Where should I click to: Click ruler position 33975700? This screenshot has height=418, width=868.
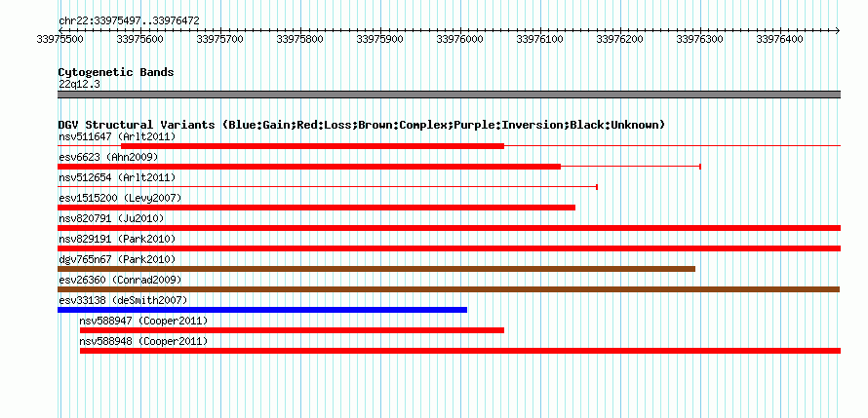220,39
